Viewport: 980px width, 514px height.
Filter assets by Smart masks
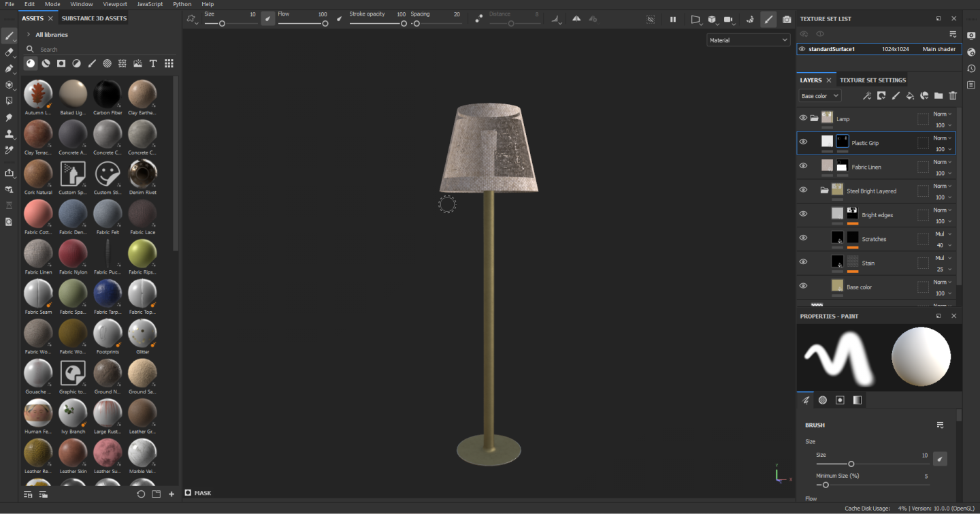pyautogui.click(x=61, y=63)
